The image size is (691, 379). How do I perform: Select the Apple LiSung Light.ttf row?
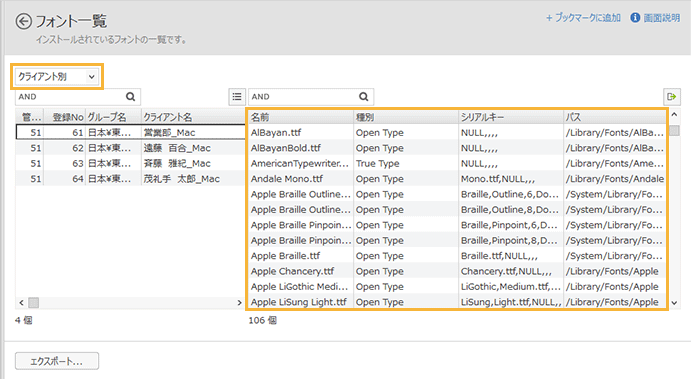[457, 302]
